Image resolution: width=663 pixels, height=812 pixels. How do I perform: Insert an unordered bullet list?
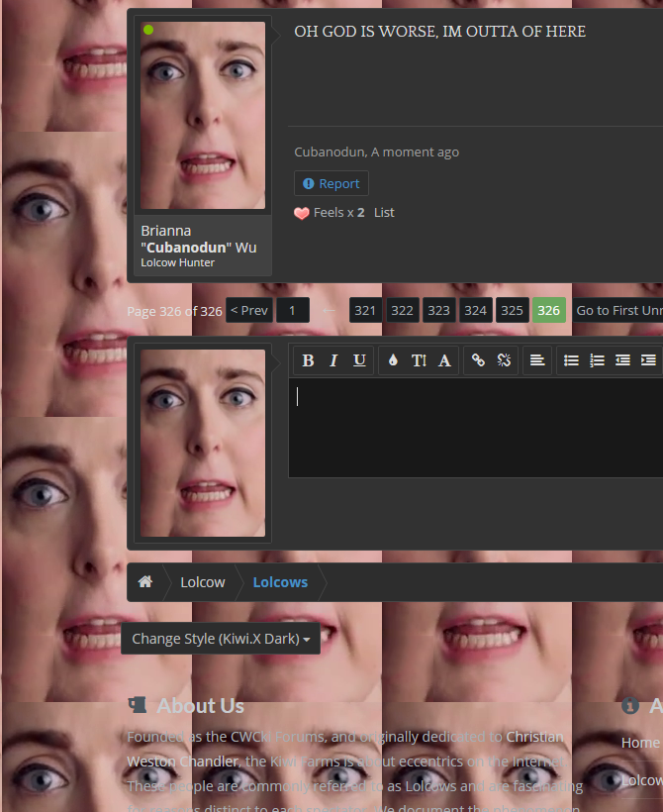tap(571, 360)
